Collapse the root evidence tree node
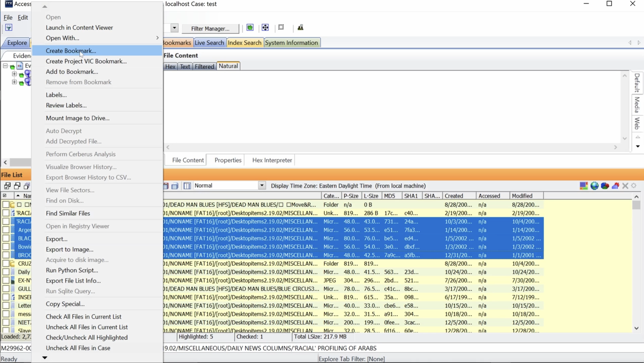Image resolution: width=644 pixels, height=363 pixels. tap(5, 66)
